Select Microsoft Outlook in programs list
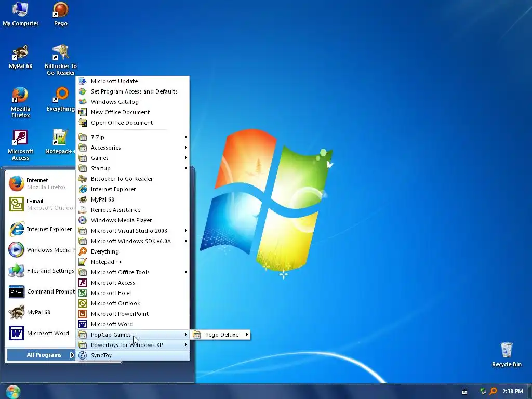Image resolution: width=532 pixels, height=399 pixels. (132, 303)
